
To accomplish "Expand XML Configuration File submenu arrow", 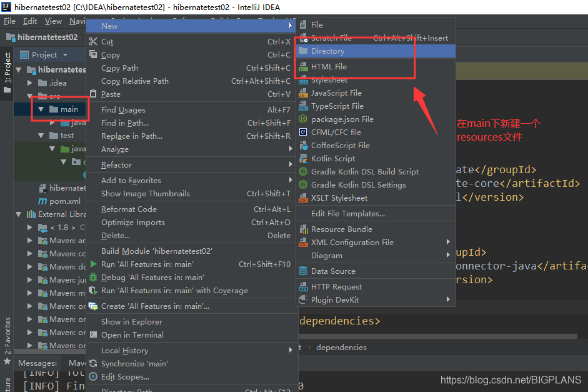I will (448, 242).
